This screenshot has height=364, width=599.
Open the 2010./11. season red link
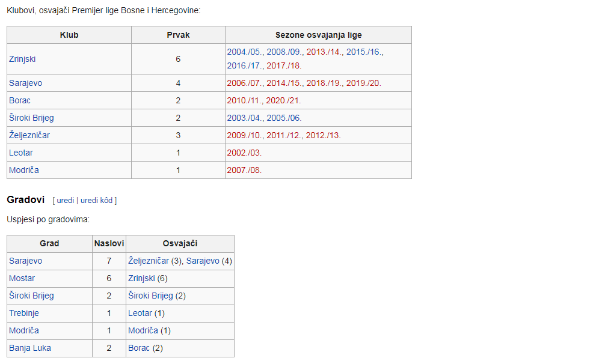point(244,100)
